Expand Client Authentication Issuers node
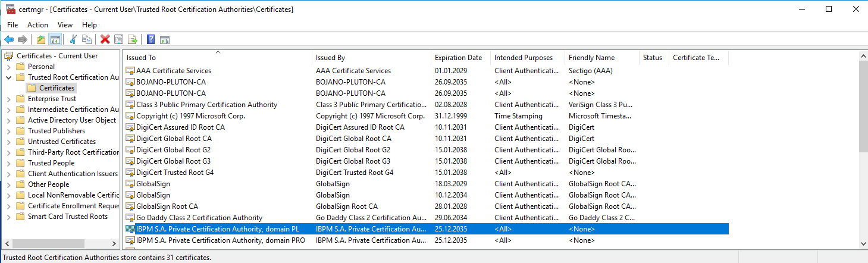Image resolution: width=868 pixels, height=263 pixels. pyautogui.click(x=9, y=174)
